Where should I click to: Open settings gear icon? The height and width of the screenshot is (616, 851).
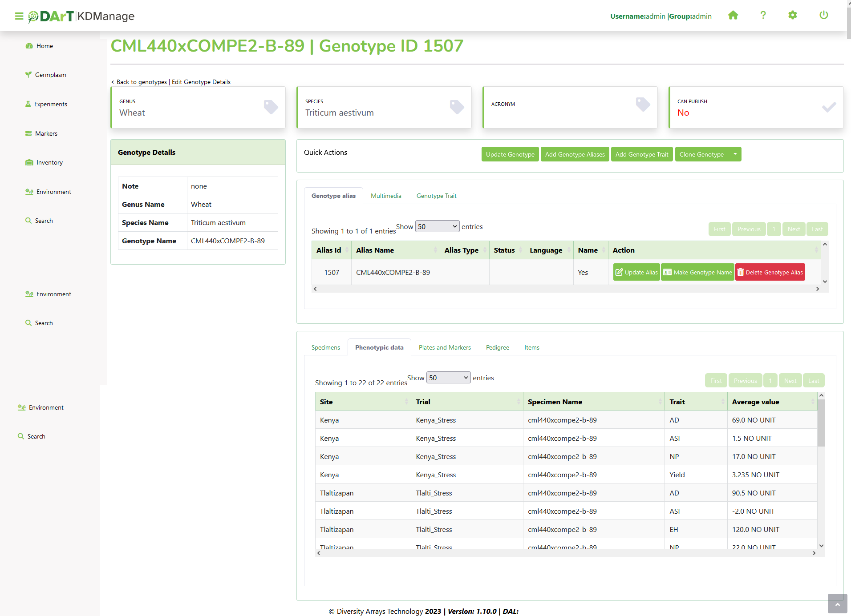click(x=793, y=16)
